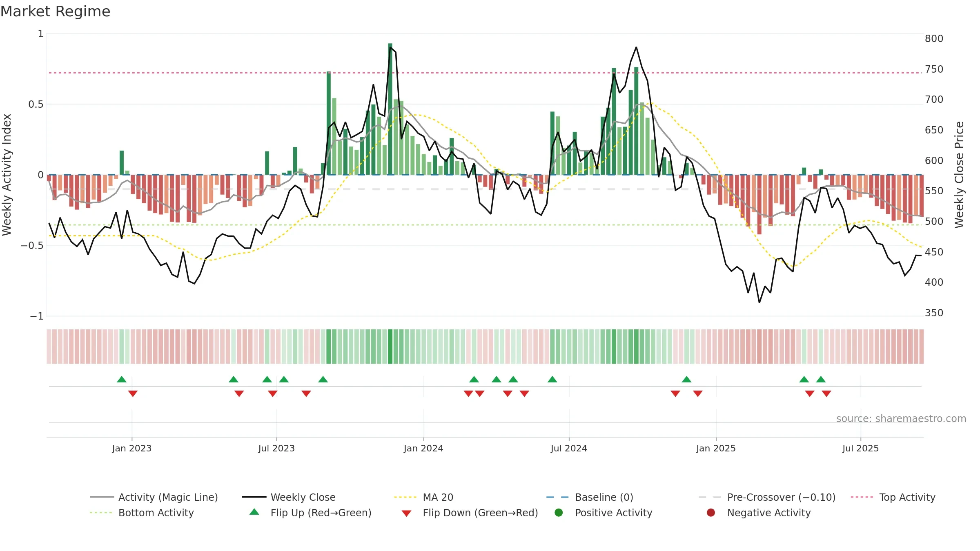Toggle the Bottom Activity legend entry
Image resolution: width=980 pixels, height=551 pixels.
point(142,513)
